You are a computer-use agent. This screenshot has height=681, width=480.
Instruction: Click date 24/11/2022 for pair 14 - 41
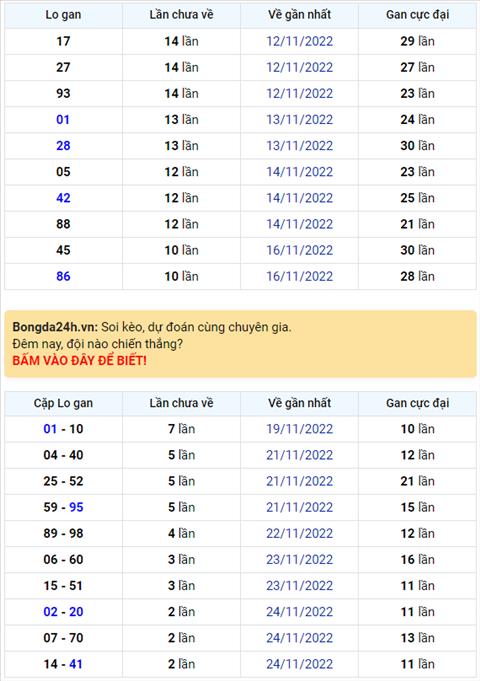tap(300, 664)
